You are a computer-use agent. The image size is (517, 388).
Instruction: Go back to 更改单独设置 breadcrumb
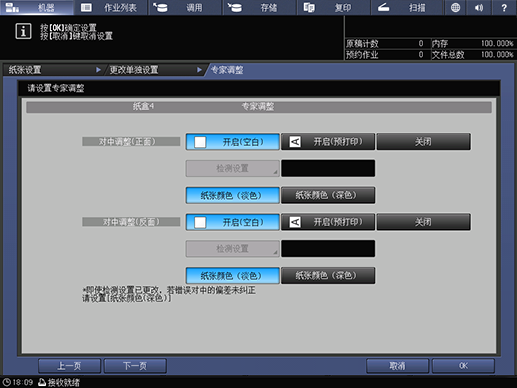tap(155, 70)
